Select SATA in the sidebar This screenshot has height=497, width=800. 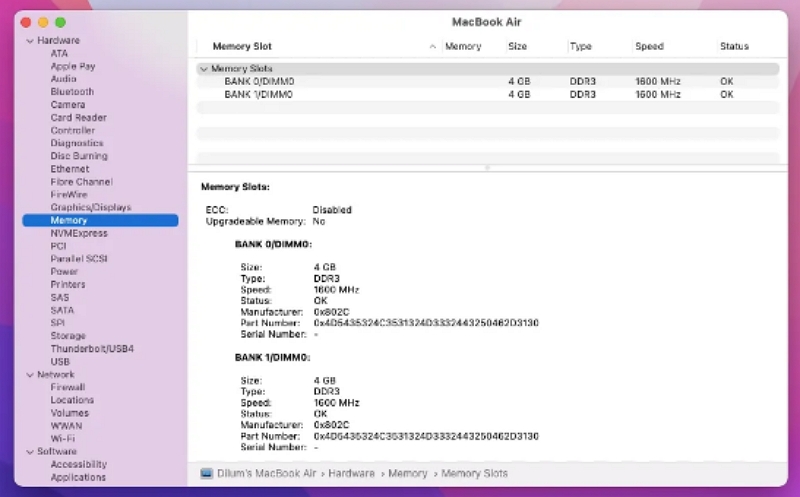click(x=62, y=311)
